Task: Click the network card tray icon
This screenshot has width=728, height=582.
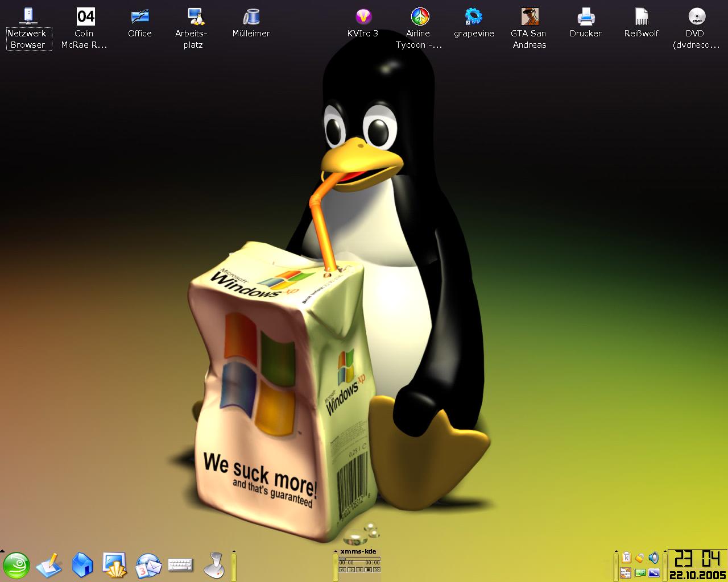Action: point(640,573)
